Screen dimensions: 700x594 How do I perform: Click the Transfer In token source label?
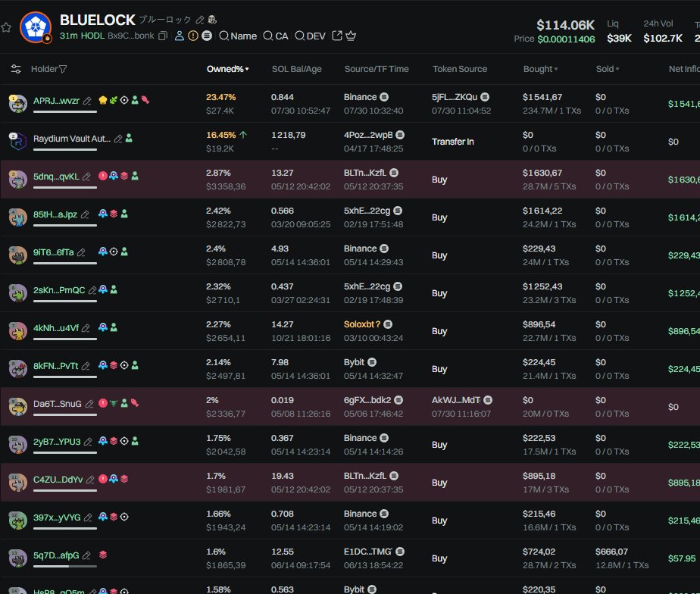point(453,142)
